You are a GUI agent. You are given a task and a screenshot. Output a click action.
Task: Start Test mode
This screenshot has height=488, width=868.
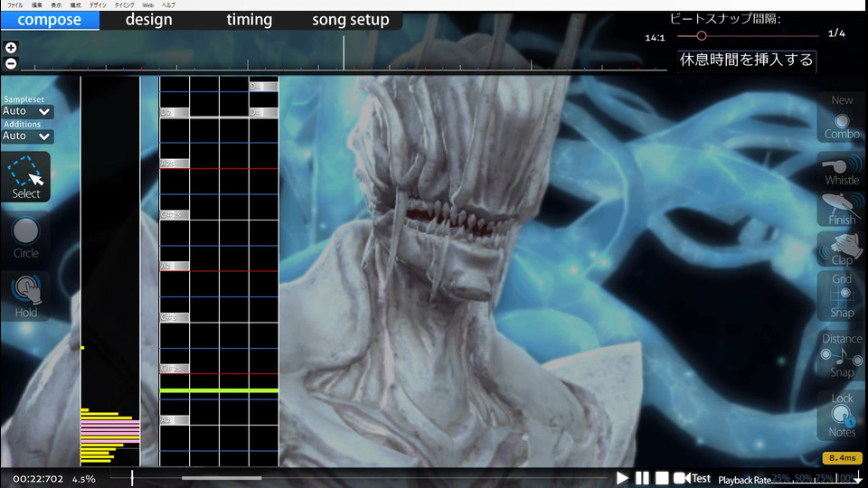pyautogui.click(x=692, y=478)
